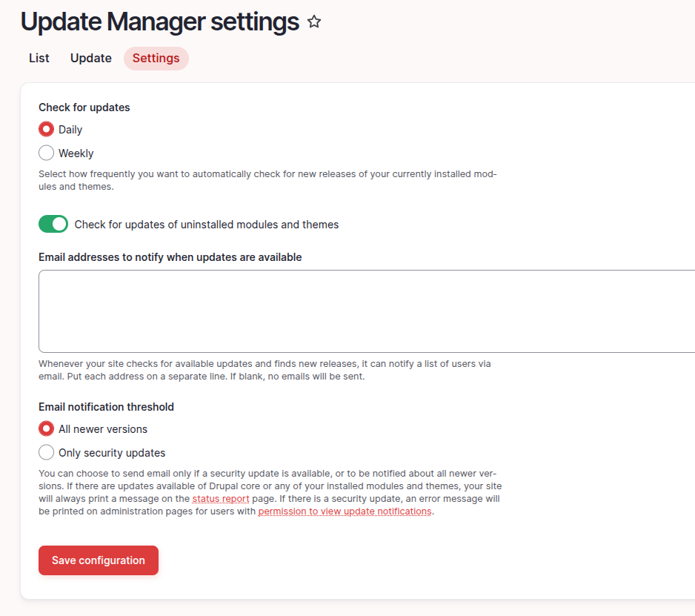The height and width of the screenshot is (616, 695).
Task: Choose the Only security updates radio button
Action: [x=47, y=453]
